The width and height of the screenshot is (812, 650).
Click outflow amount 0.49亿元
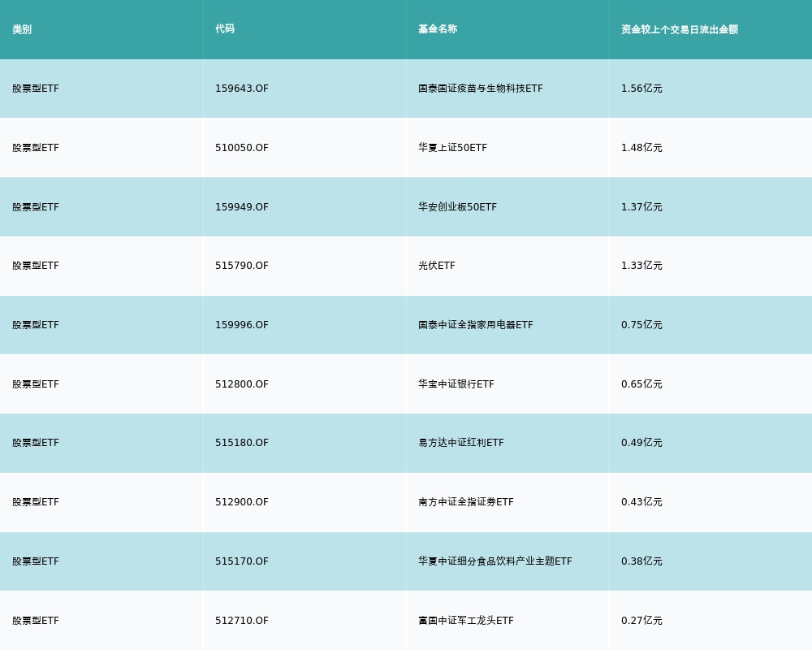coord(641,443)
